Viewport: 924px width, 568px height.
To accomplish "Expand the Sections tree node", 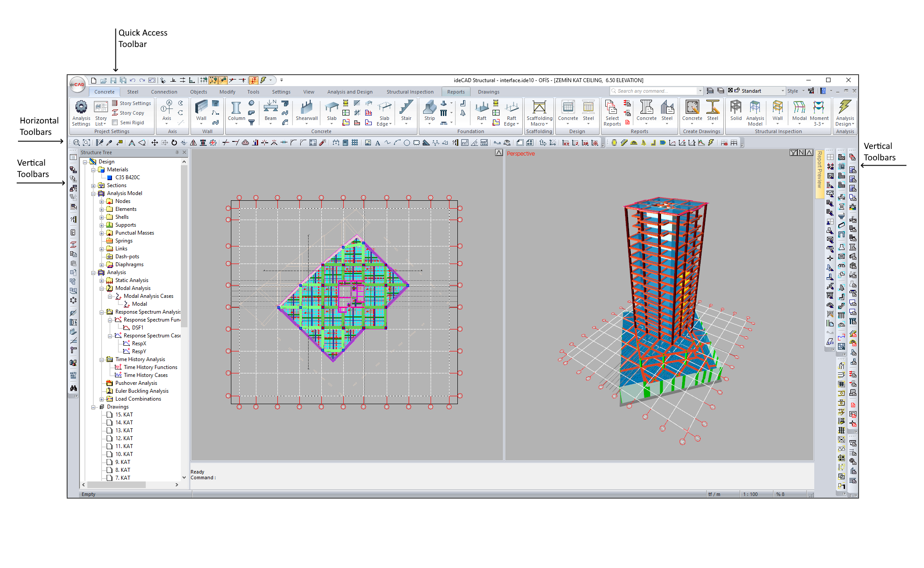I will coord(93,186).
